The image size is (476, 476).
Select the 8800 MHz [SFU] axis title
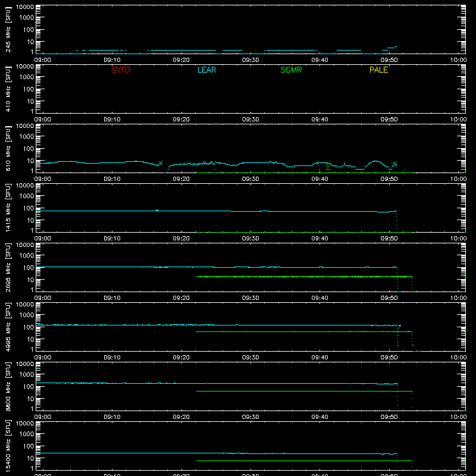(8, 386)
